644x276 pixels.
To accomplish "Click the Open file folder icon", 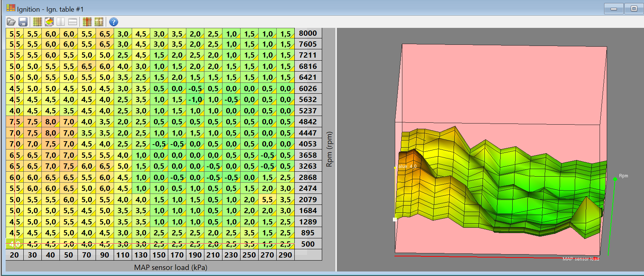I will pos(11,22).
